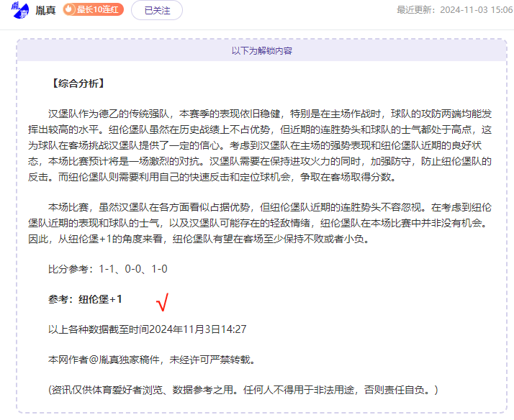Image resolution: width=514 pixels, height=420 pixels.
Task: Toggle the 已关注 follow button
Action: click(x=157, y=10)
